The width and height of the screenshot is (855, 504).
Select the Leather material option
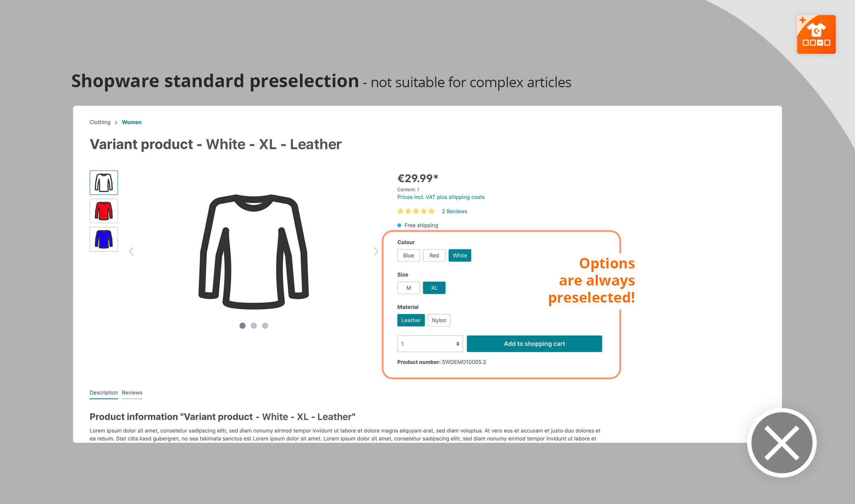[411, 320]
